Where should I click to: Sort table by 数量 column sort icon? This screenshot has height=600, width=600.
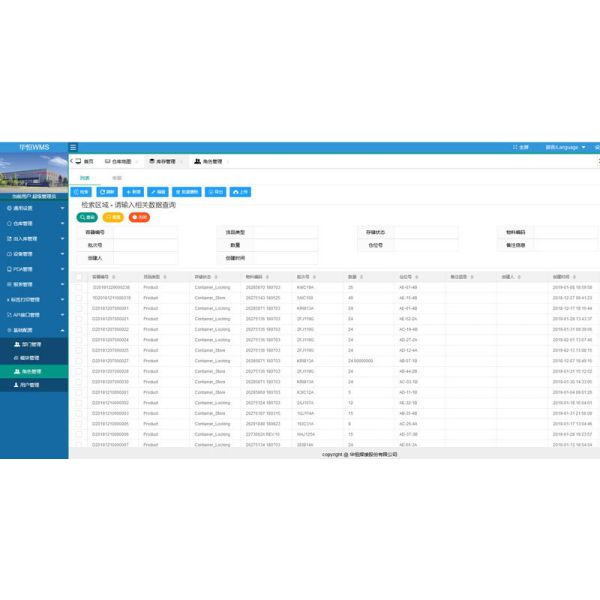(x=361, y=277)
